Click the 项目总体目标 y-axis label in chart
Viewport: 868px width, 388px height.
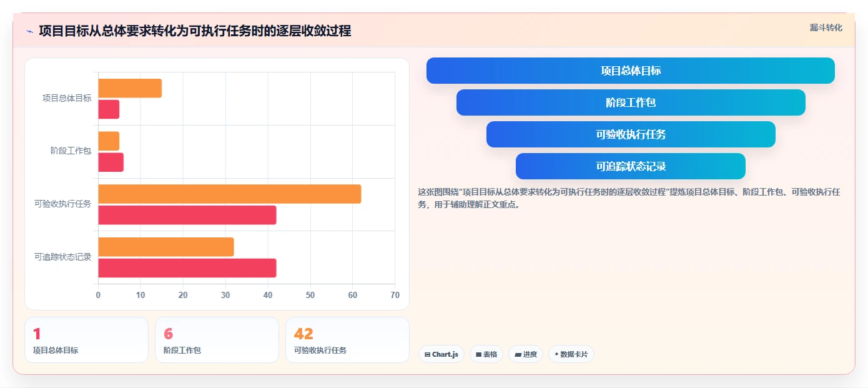(x=67, y=98)
